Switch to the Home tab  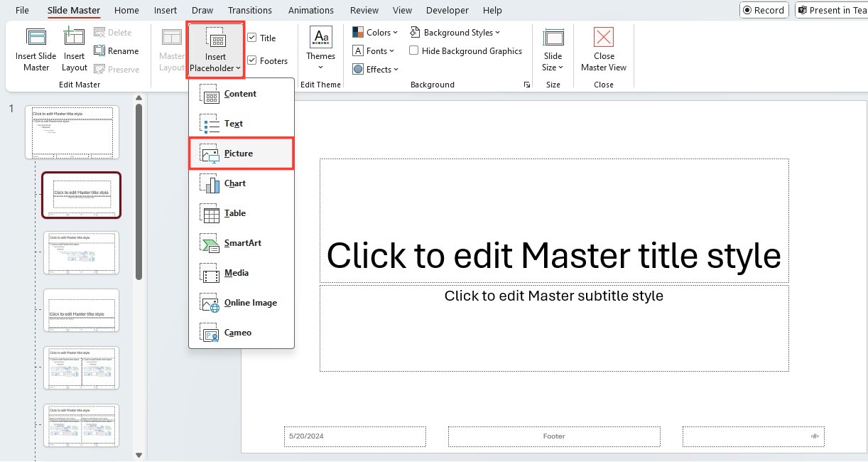pyautogui.click(x=126, y=10)
